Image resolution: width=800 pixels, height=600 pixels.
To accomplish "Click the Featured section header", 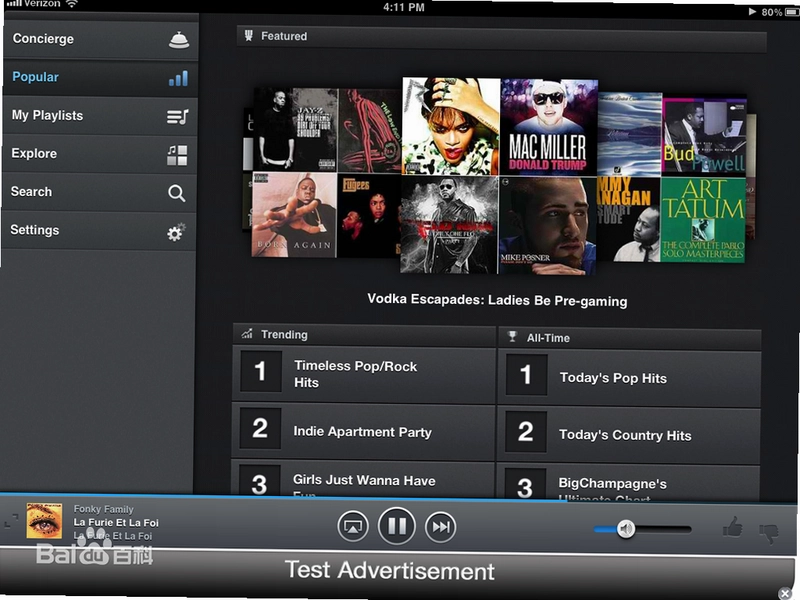I will pyautogui.click(x=502, y=38).
